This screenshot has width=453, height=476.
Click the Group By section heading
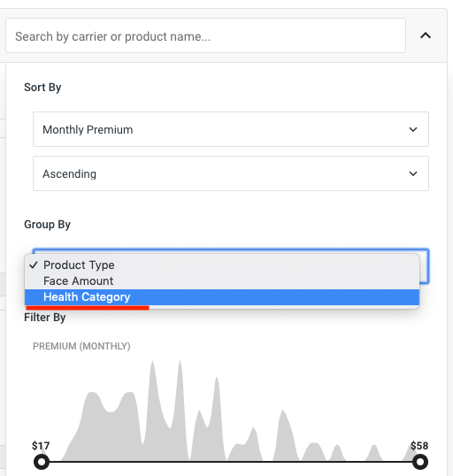click(x=47, y=225)
